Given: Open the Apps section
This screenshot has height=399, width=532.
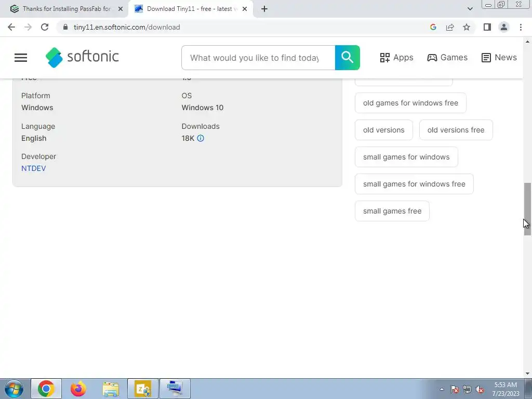Looking at the screenshot, I should coord(396,58).
